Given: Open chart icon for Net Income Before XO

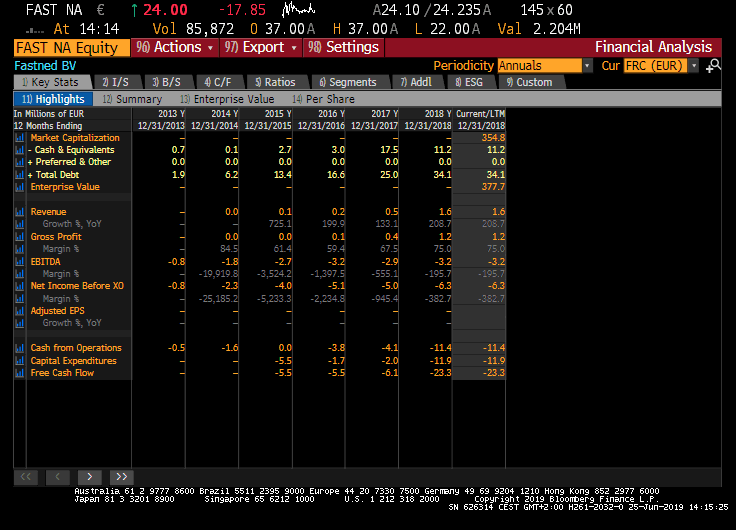Looking at the screenshot, I should point(20,286).
